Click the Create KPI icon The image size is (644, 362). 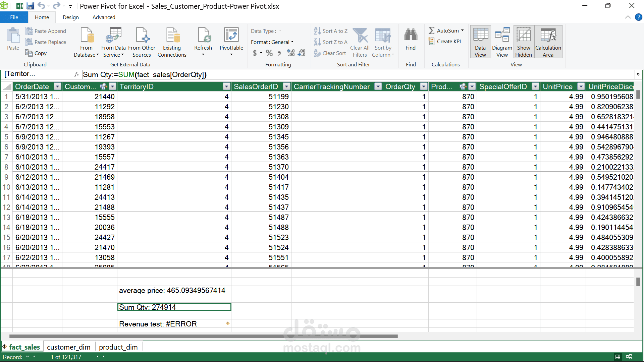point(431,42)
